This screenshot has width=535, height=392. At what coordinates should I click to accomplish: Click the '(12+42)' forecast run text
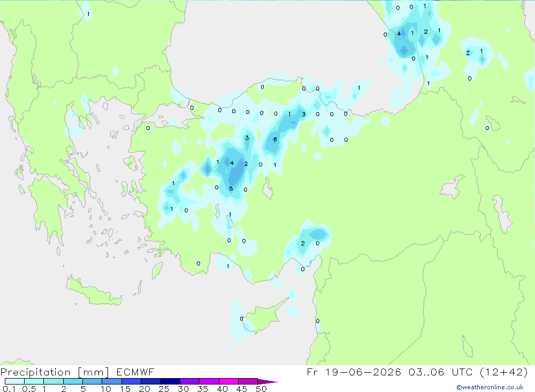coord(504,372)
